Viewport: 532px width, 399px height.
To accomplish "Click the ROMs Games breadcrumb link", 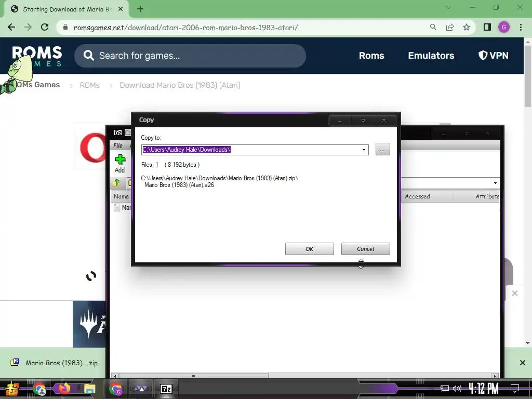I will [x=38, y=85].
